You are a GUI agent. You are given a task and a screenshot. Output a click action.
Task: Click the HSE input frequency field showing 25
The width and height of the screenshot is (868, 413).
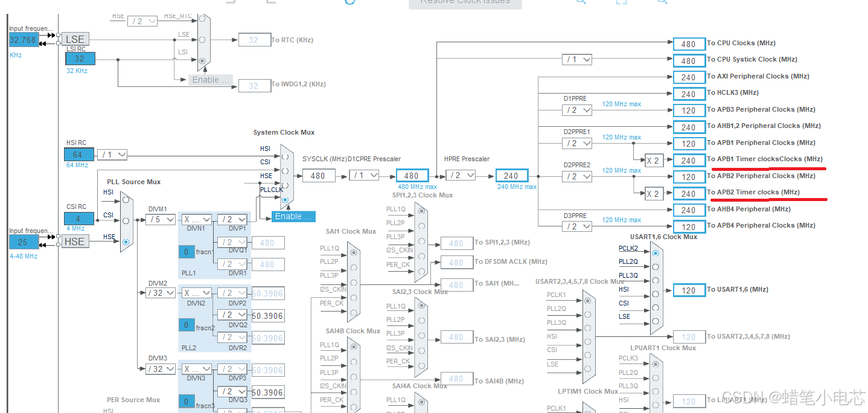point(23,242)
